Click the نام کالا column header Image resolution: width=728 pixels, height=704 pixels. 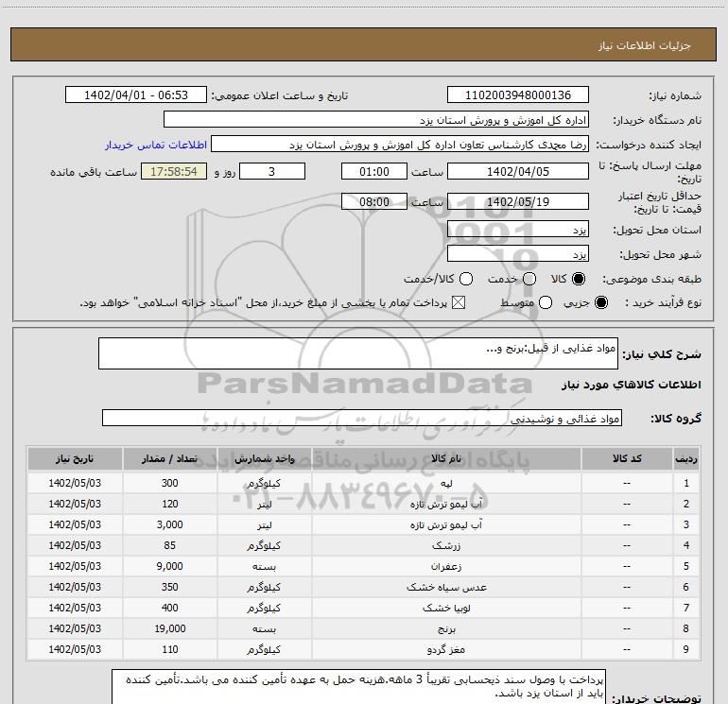click(446, 459)
